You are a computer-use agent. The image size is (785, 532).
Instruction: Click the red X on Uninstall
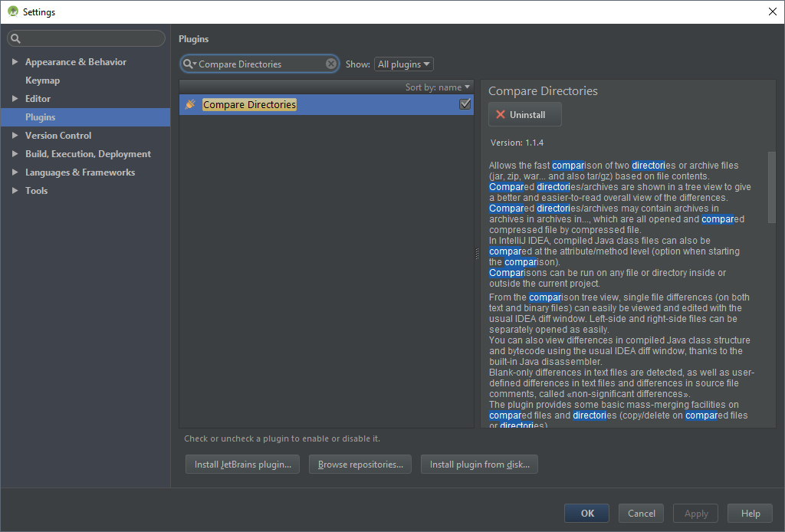pyautogui.click(x=500, y=115)
